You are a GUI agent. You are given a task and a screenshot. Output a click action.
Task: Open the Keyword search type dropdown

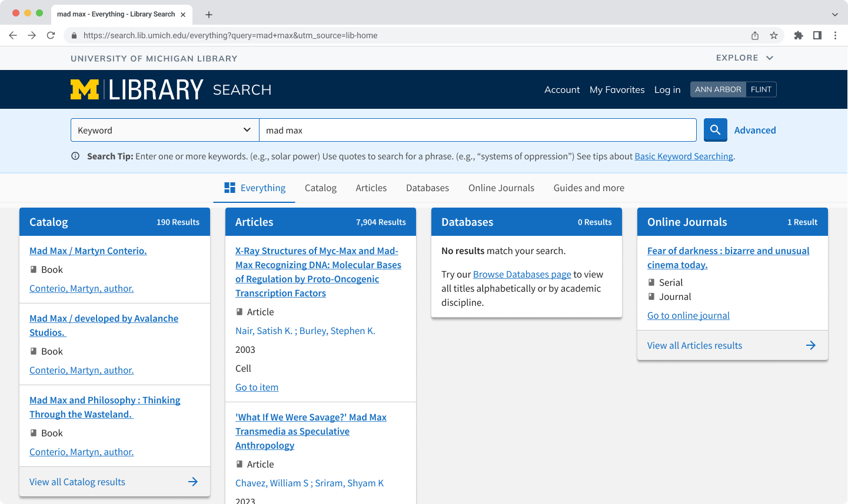point(165,130)
